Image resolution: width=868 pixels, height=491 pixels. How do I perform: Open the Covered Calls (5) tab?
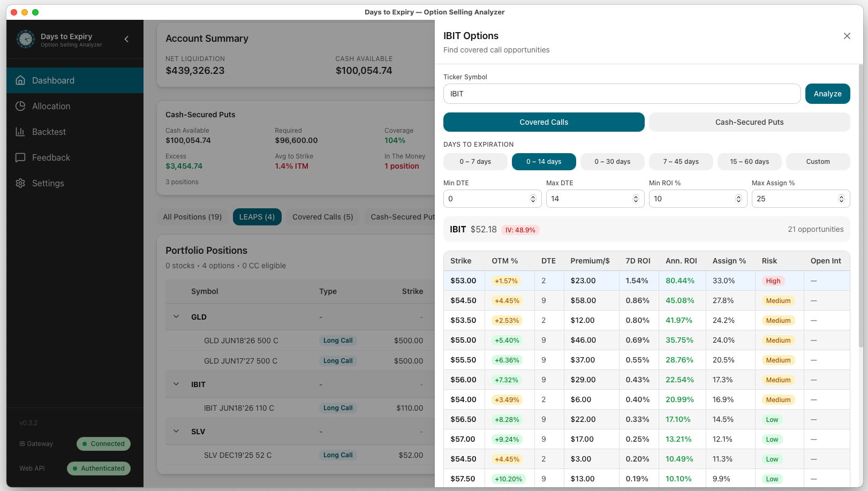coord(322,217)
